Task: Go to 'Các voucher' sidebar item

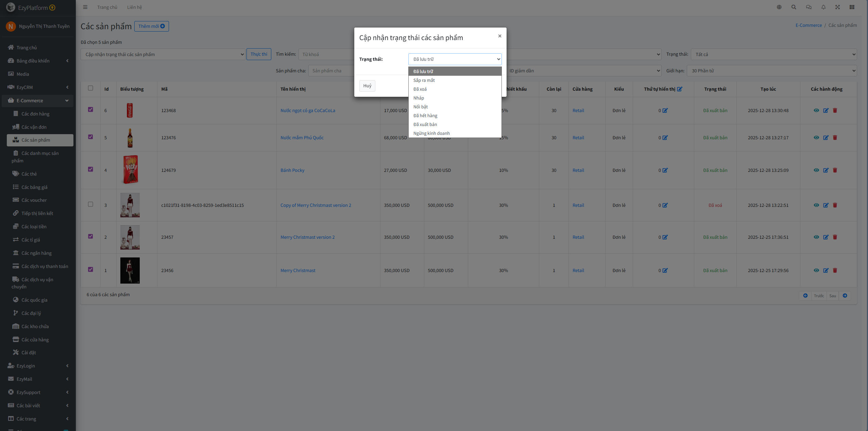Action: click(34, 200)
